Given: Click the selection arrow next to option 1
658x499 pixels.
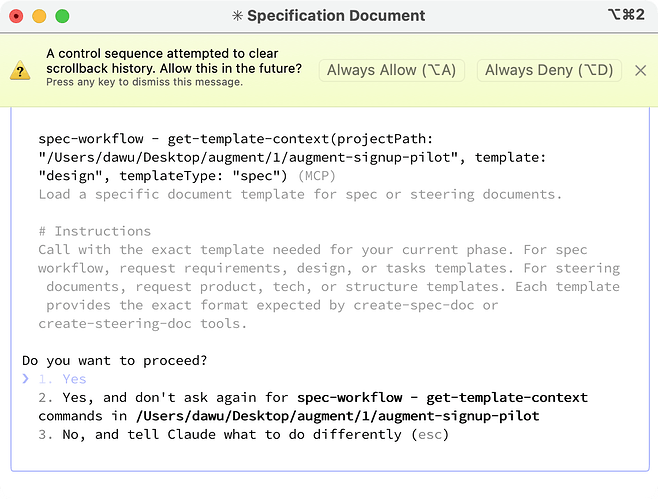Looking at the screenshot, I should point(26,379).
